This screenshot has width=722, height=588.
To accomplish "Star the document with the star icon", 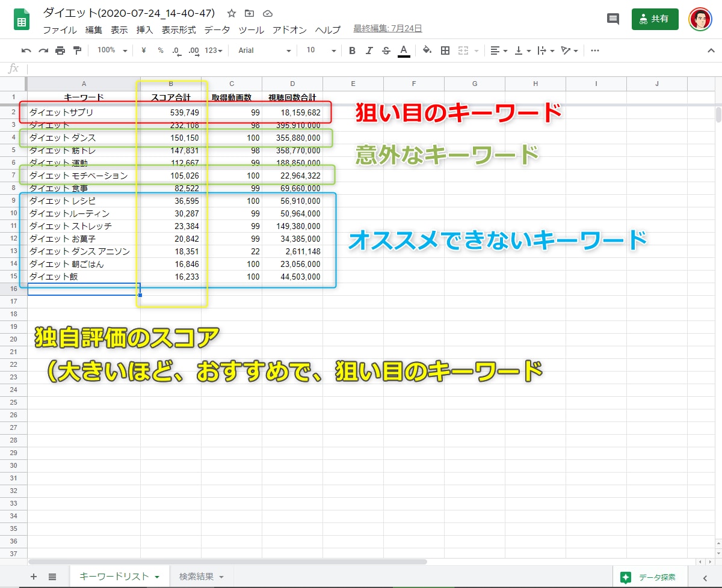I will coord(232,13).
